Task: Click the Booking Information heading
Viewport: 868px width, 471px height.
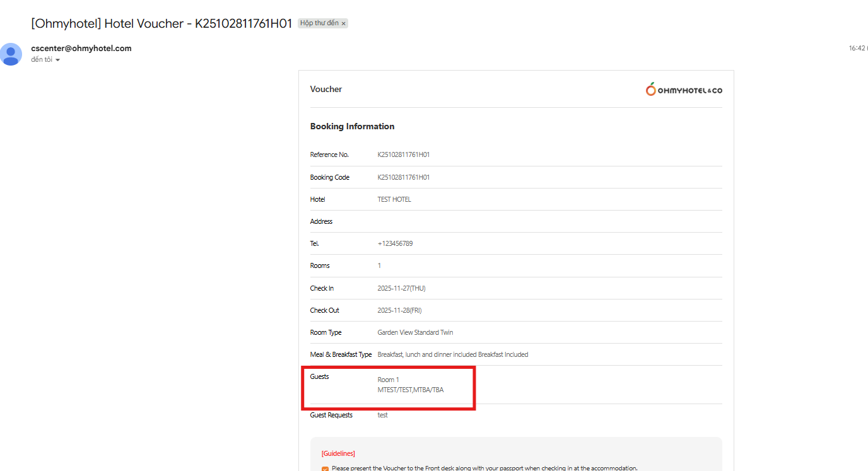Action: pyautogui.click(x=352, y=126)
